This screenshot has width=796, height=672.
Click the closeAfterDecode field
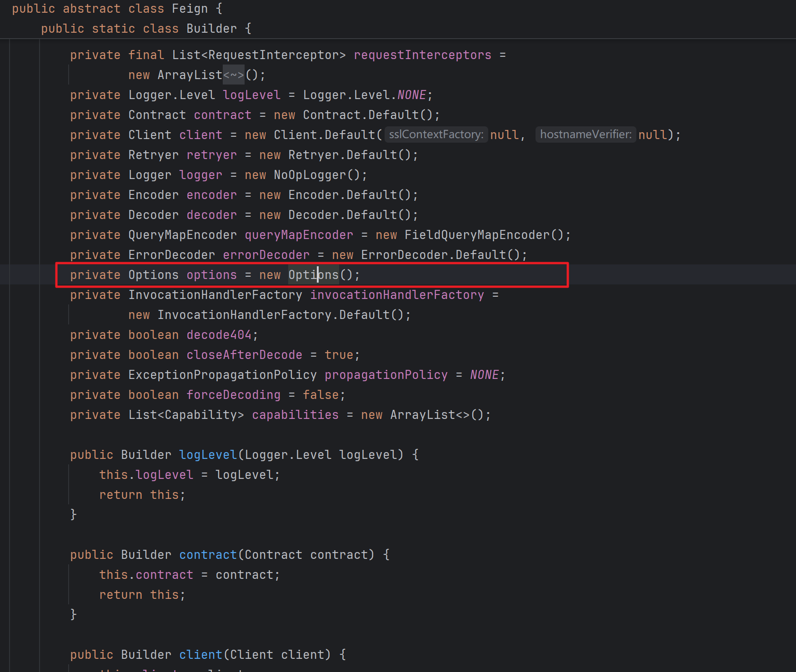245,355
